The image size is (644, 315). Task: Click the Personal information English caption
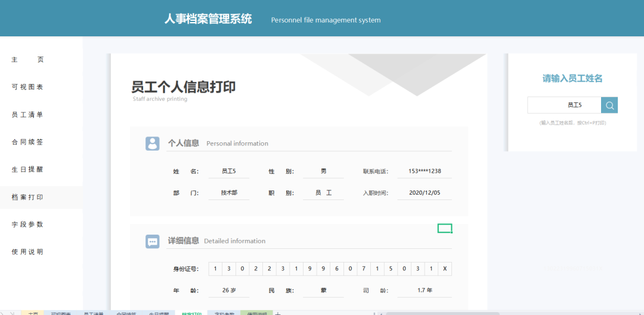(x=237, y=144)
